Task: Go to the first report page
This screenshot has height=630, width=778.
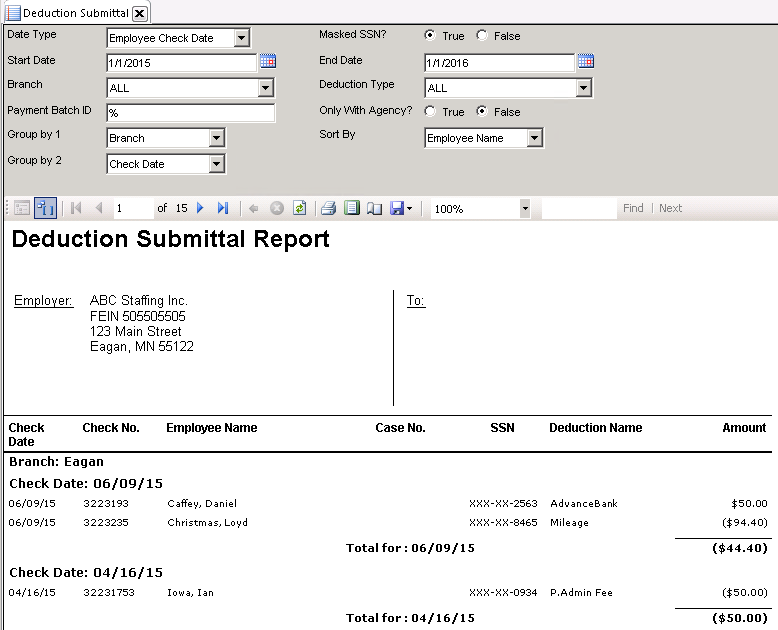Action: point(76,208)
